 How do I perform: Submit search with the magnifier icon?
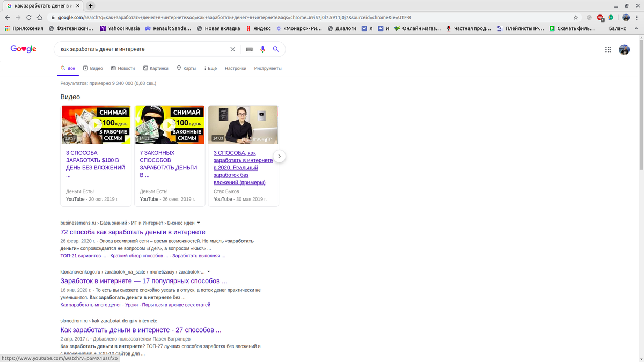[276, 49]
